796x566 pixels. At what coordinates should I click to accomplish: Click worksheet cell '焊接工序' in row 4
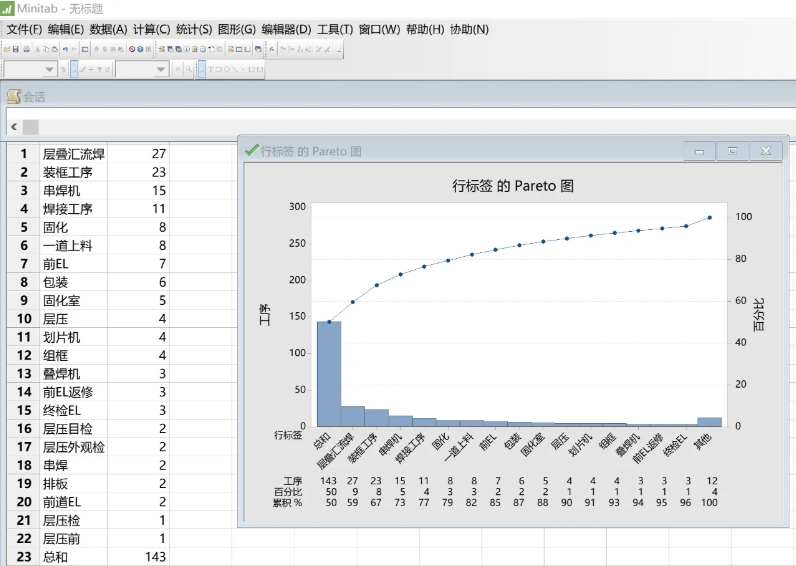pyautogui.click(x=74, y=209)
